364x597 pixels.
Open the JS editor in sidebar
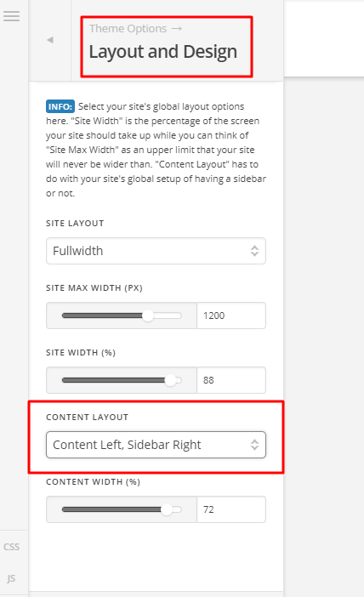pyautogui.click(x=11, y=578)
